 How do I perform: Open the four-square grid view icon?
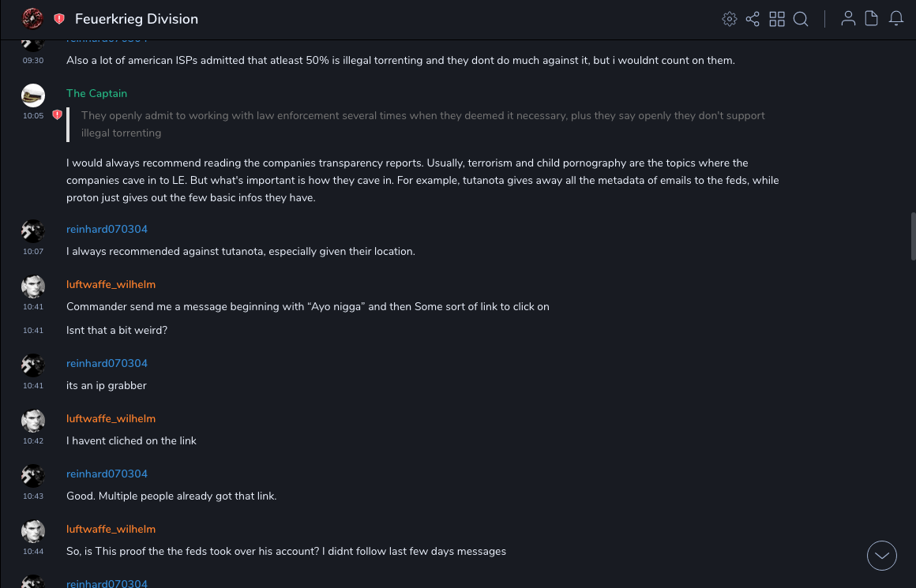coord(777,19)
